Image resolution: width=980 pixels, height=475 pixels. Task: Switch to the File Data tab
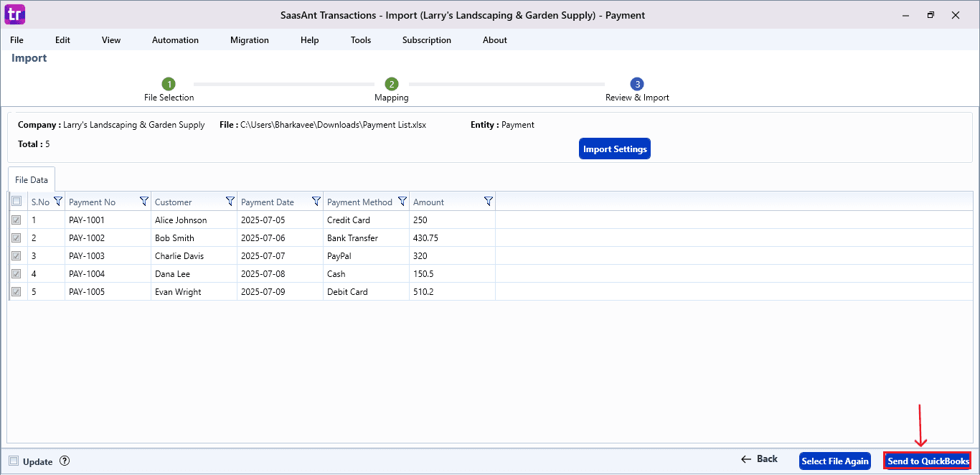31,179
